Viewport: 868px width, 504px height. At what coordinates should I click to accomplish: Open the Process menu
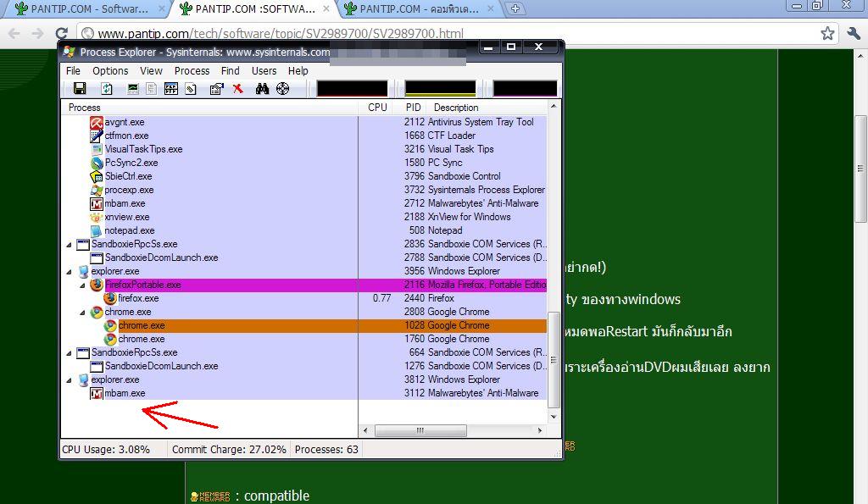pos(192,71)
